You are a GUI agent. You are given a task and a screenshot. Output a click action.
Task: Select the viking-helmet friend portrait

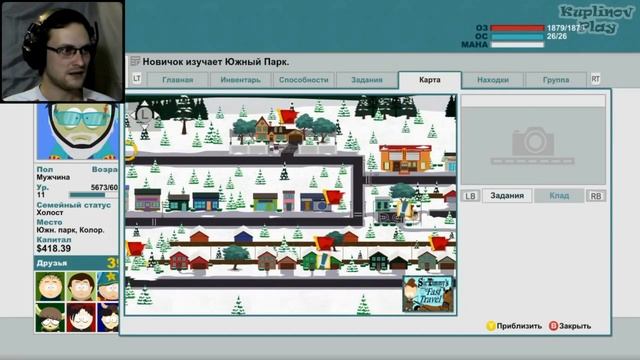[50, 317]
